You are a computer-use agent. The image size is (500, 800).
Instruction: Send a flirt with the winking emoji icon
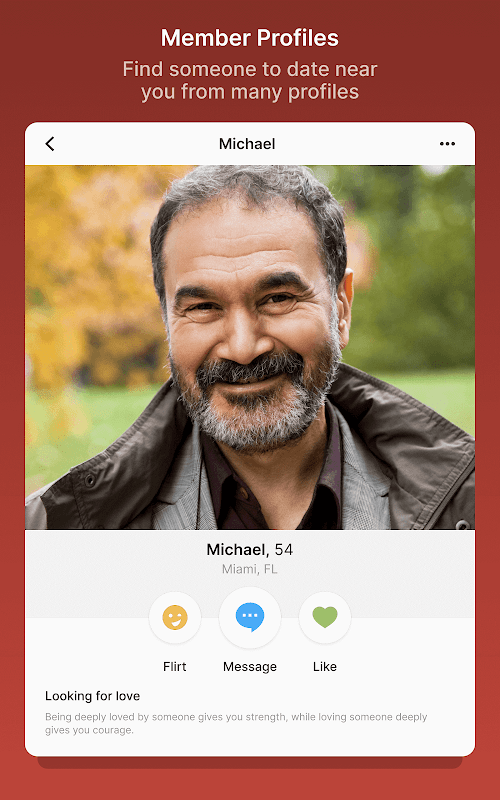point(175,617)
